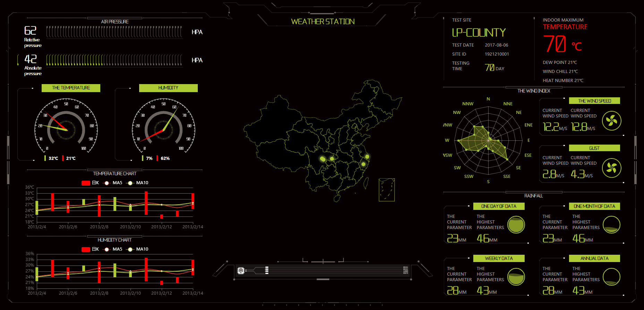Click the 12.2 M/S wind speed value
644x310 pixels.
555,127
